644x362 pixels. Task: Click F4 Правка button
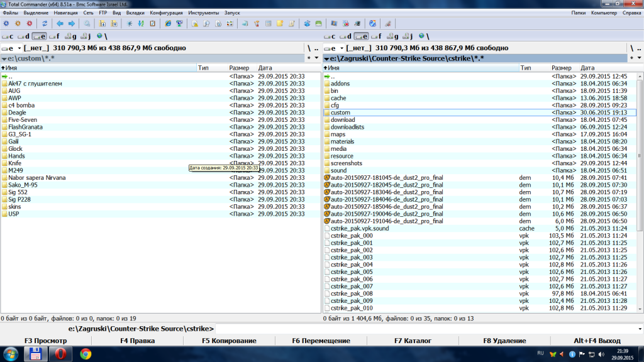(x=137, y=341)
